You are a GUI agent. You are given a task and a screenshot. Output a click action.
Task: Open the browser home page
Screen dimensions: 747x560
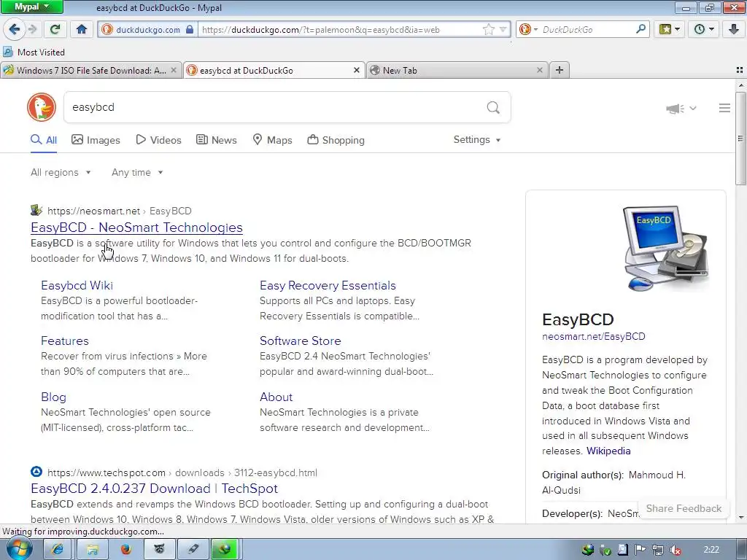pyautogui.click(x=82, y=29)
